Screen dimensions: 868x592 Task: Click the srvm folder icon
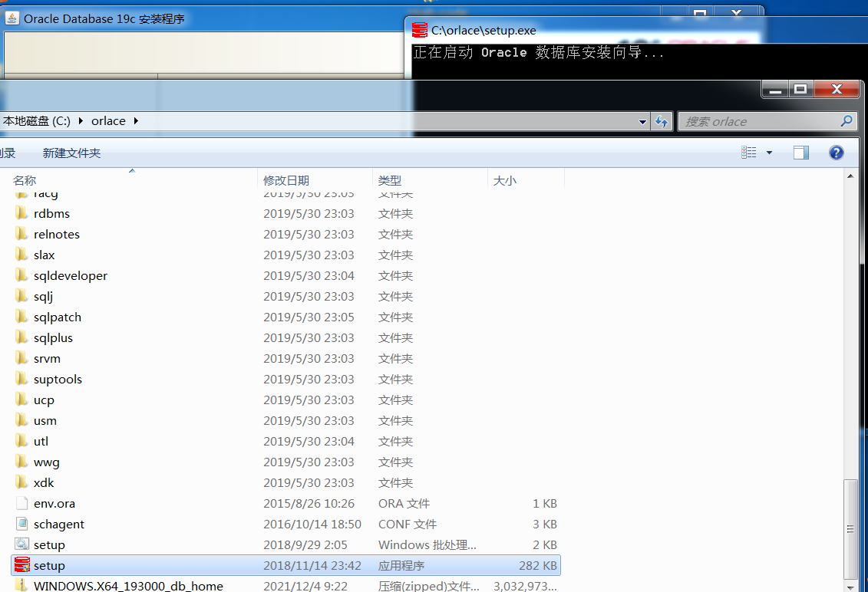[x=21, y=358]
